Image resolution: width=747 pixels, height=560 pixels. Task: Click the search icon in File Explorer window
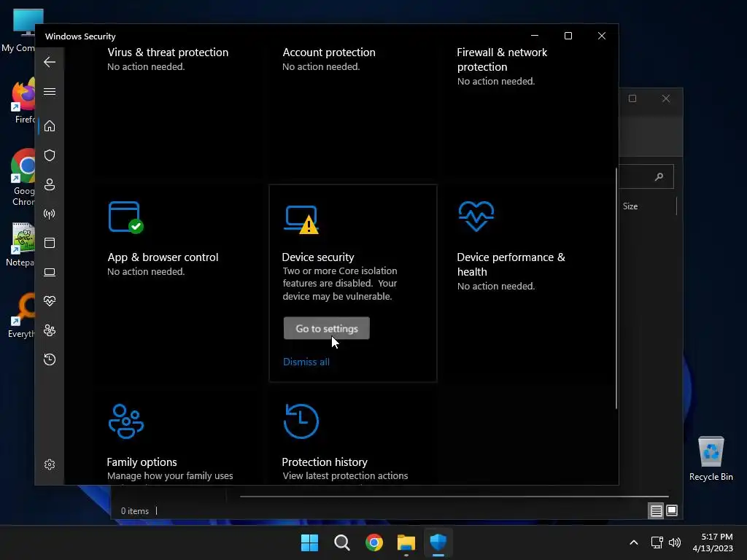659,176
